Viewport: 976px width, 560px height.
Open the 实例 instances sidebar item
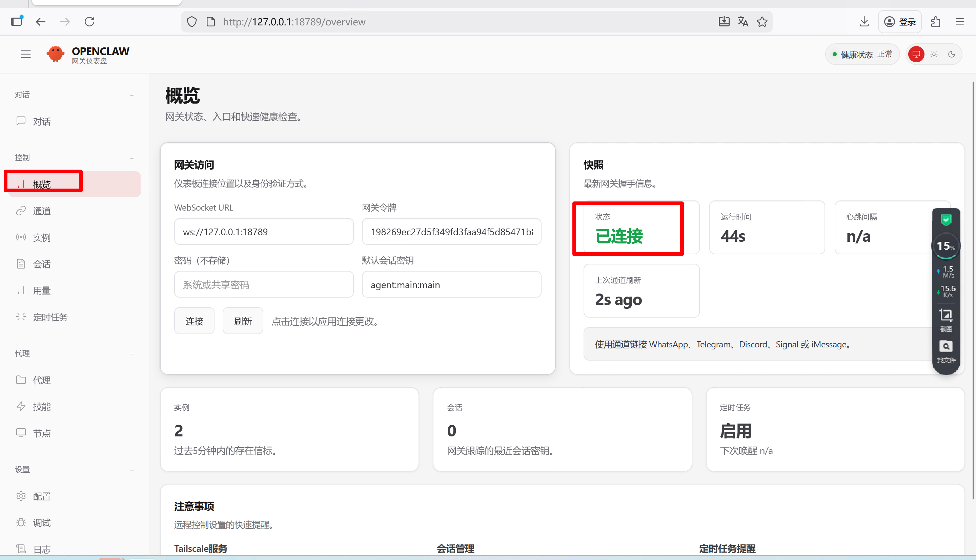pos(42,237)
